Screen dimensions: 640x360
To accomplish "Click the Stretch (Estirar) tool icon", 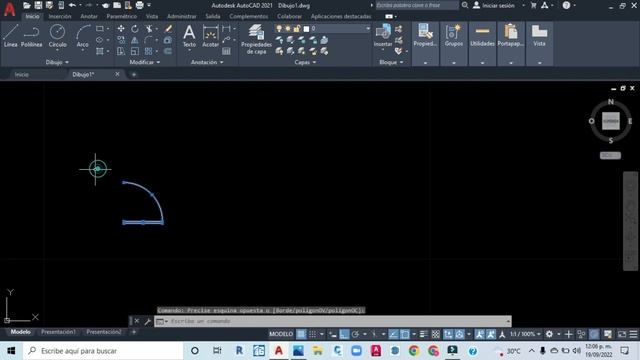I will point(121,51).
